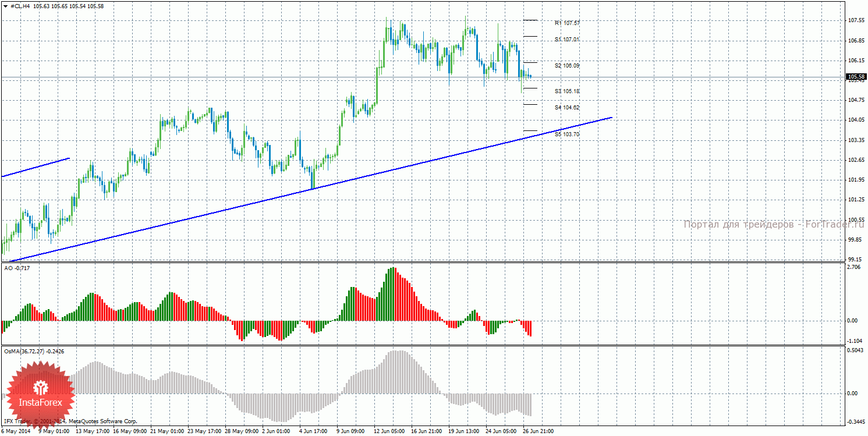Click the S2 106.09 support label

pyautogui.click(x=567, y=66)
